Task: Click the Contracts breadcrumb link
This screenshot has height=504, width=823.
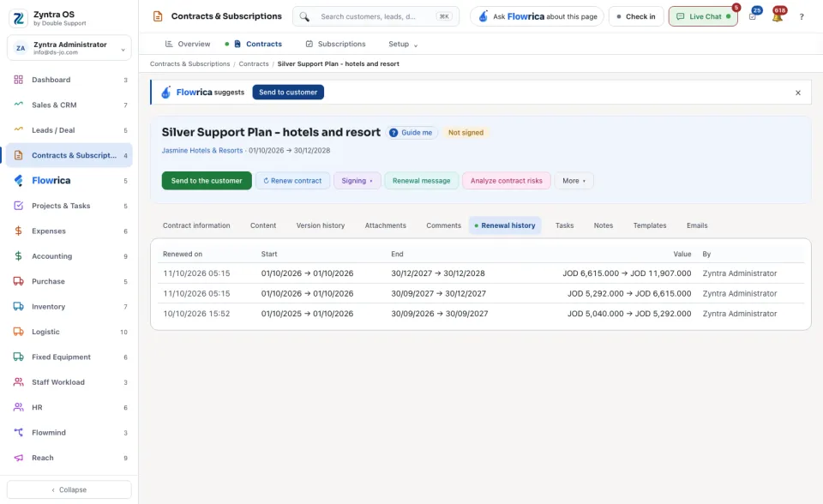Action: (x=254, y=63)
